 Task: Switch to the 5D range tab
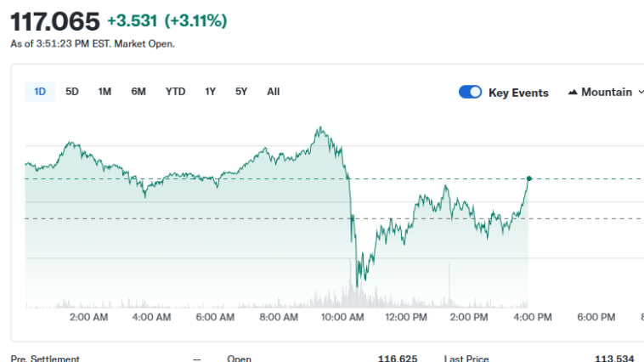72,92
